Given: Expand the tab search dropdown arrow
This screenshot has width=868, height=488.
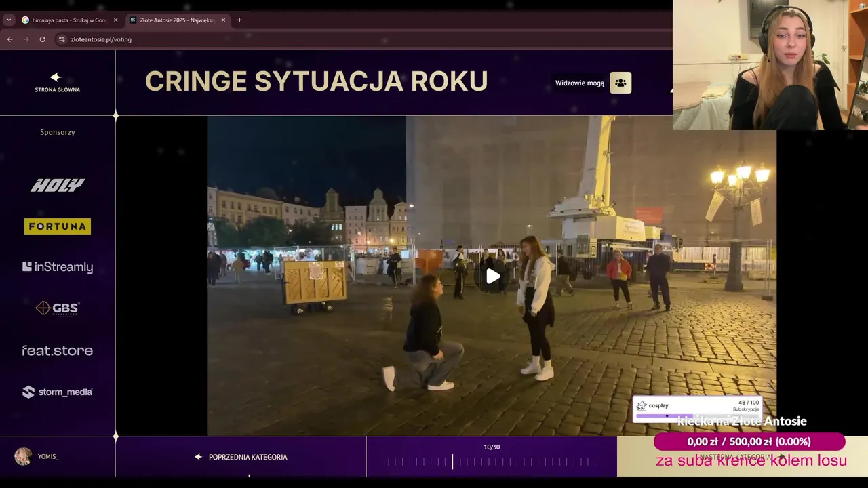Looking at the screenshot, I should point(9,20).
